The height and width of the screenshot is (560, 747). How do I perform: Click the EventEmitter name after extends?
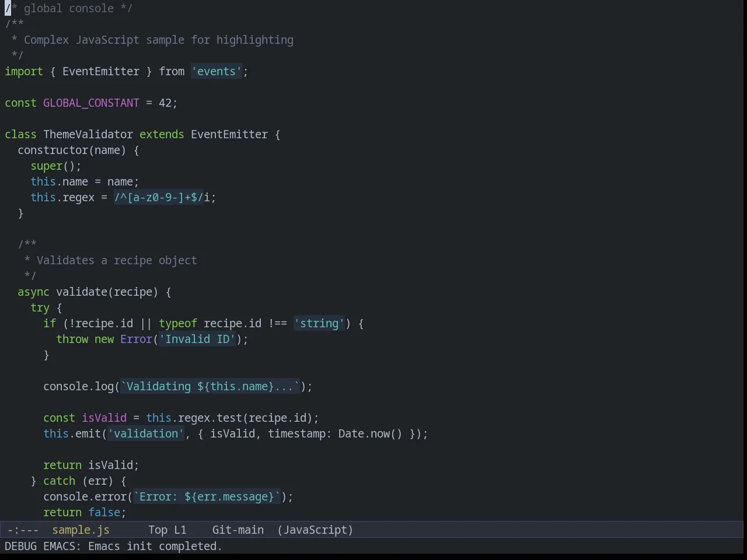coord(229,134)
